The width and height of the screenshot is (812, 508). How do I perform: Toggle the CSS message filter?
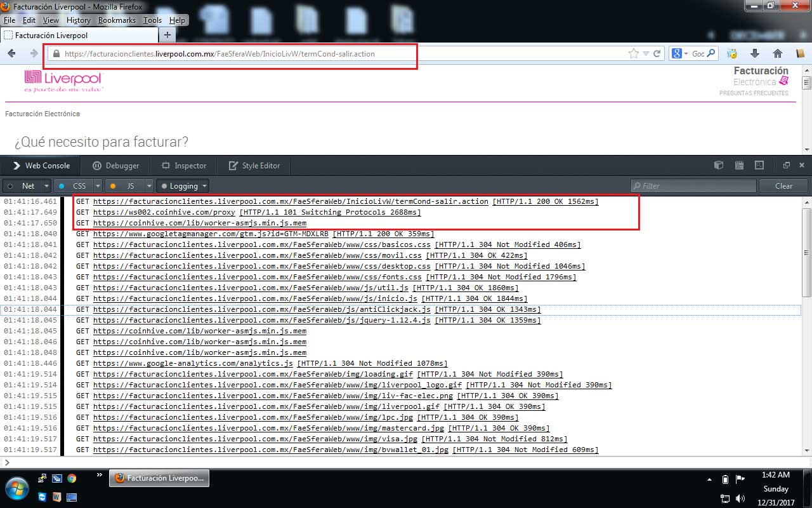[74, 186]
